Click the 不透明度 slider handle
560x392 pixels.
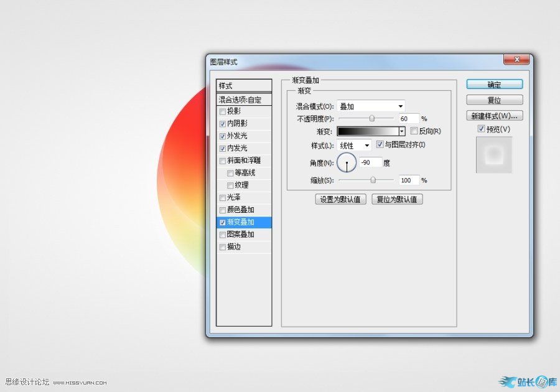[x=372, y=118]
